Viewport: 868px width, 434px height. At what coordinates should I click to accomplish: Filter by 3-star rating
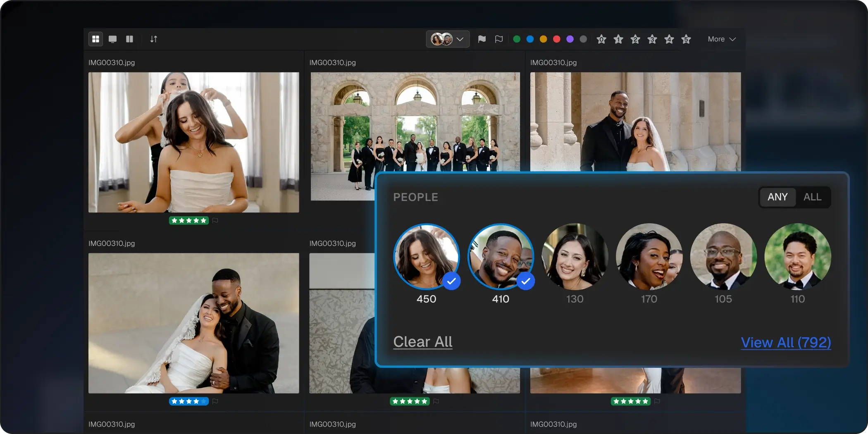pos(652,39)
